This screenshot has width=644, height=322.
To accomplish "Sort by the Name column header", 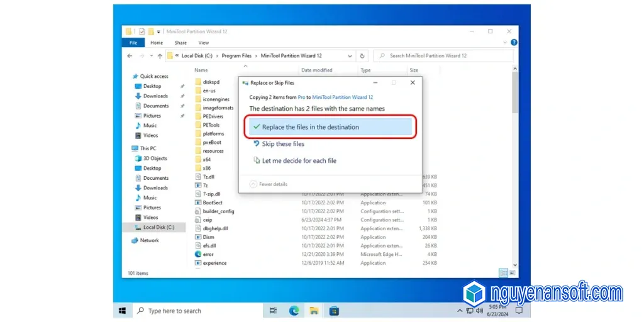I will click(201, 70).
